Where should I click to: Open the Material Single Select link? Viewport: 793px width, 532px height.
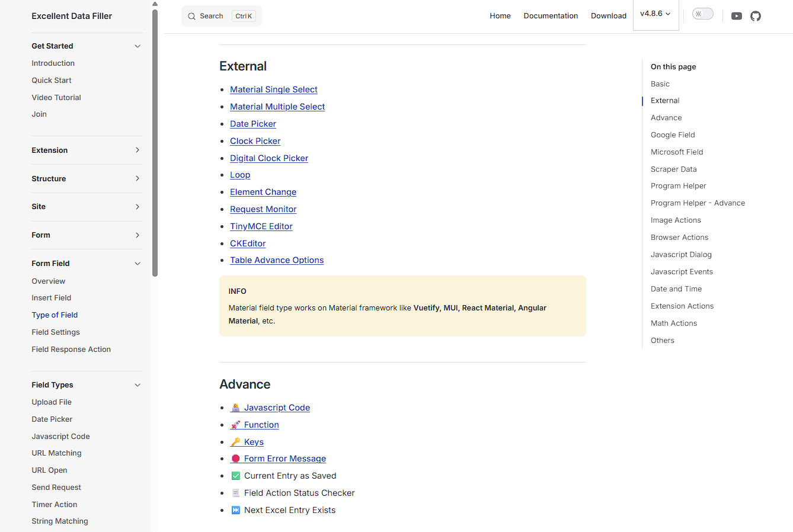coord(274,89)
